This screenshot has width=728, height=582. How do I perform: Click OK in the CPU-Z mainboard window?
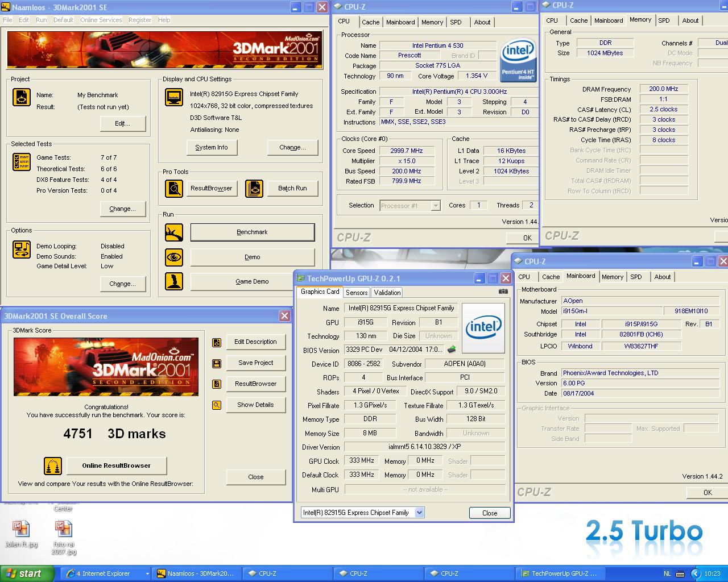708,492
